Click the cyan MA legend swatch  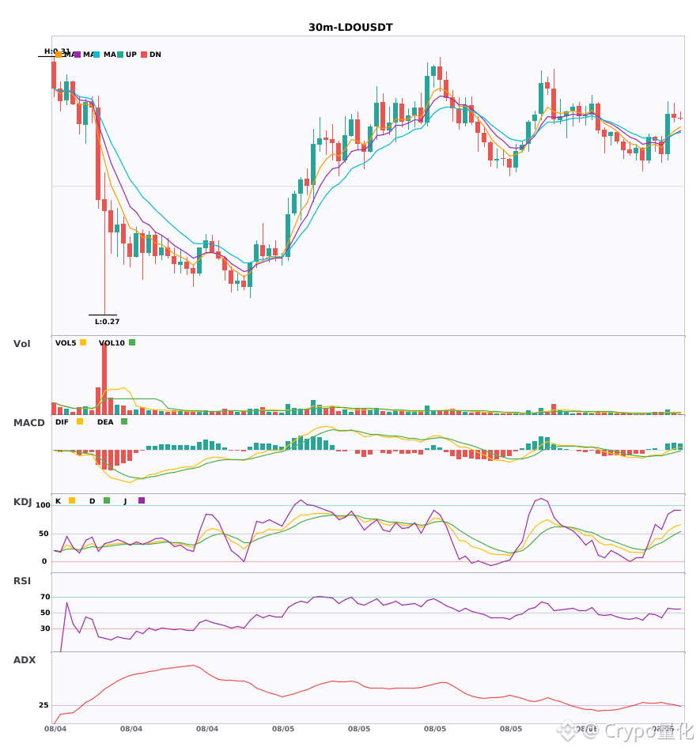pyautogui.click(x=96, y=55)
